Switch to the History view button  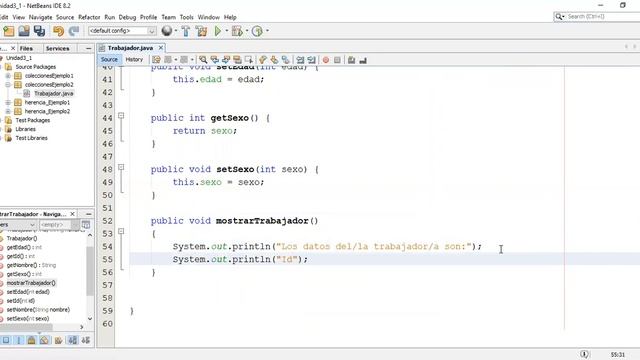coord(134,60)
